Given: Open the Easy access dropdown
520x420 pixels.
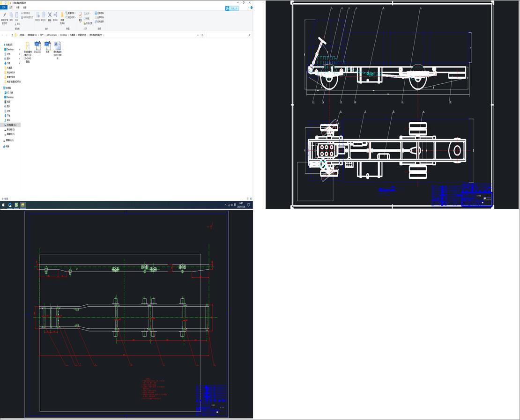Looking at the screenshot, I should pyautogui.click(x=71, y=17).
